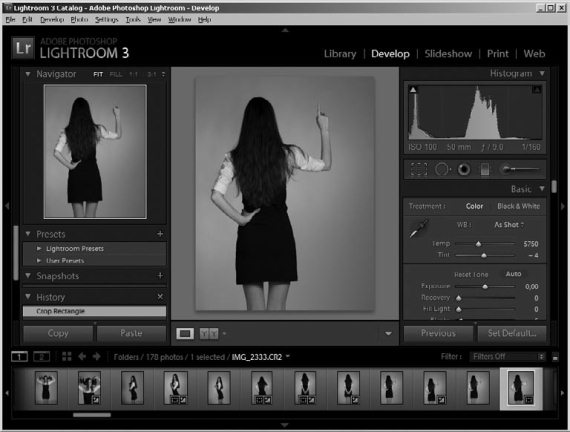
Task: Add a new snapshot with plus icon
Action: (160, 276)
